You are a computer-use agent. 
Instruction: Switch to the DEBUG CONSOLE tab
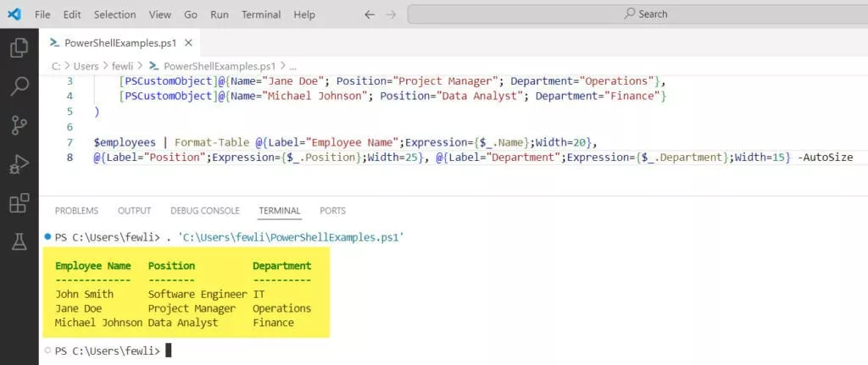205,211
